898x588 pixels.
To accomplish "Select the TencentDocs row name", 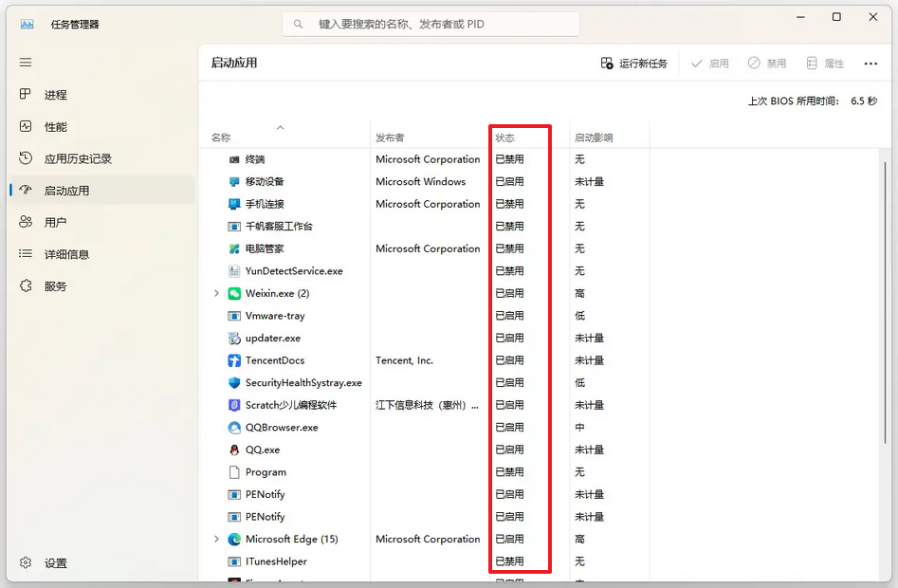I will 275,360.
